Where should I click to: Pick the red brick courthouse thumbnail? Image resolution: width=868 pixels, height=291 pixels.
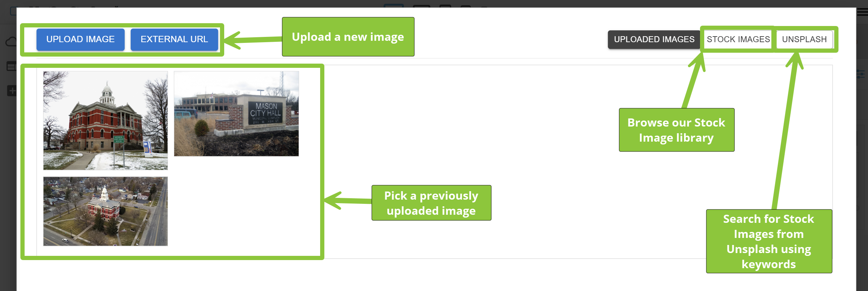[105, 121]
